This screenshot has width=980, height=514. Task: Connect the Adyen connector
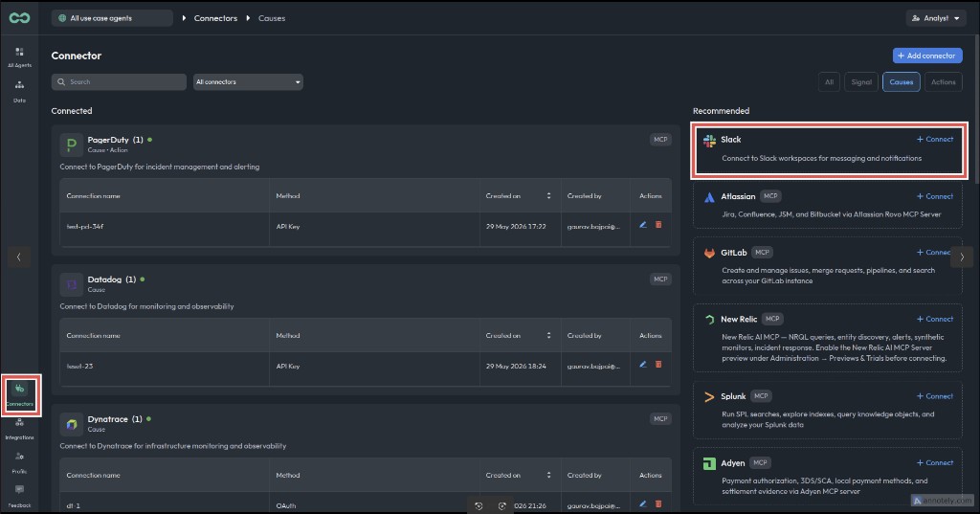(935, 462)
